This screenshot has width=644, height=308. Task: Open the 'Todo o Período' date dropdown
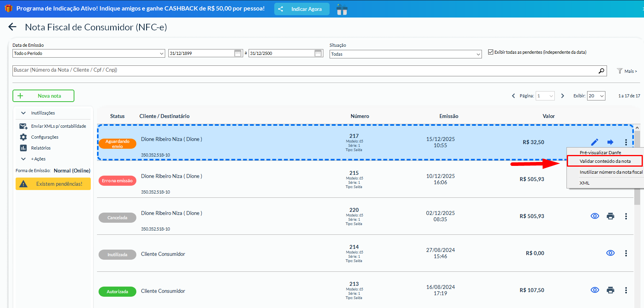88,53
